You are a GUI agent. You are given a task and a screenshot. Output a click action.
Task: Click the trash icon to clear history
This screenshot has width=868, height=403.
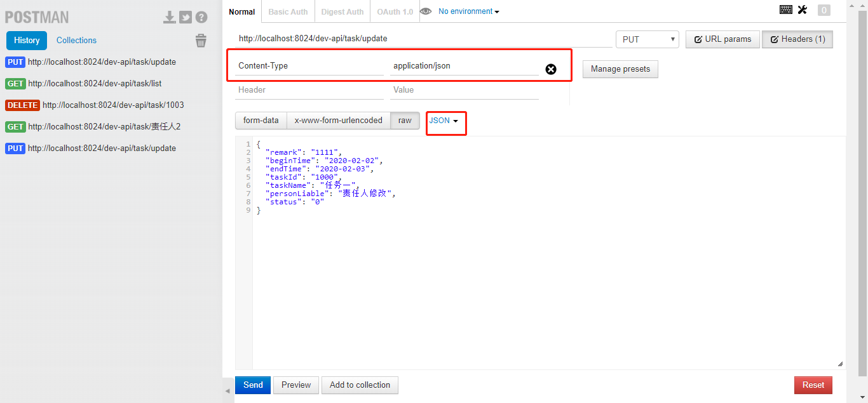click(201, 40)
